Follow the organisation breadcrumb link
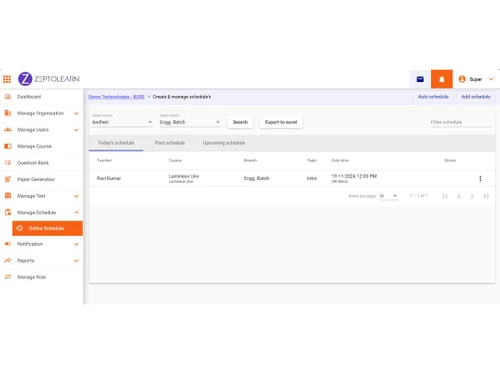500x375 pixels. click(116, 97)
